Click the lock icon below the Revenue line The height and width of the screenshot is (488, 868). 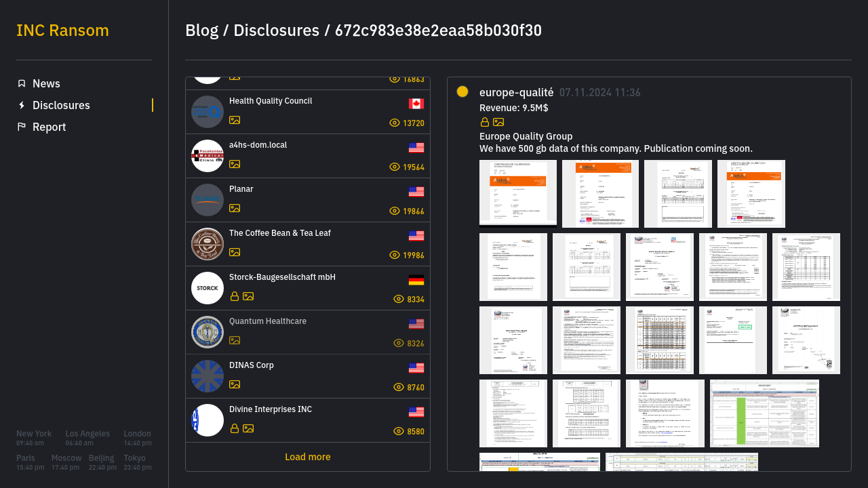tap(485, 122)
